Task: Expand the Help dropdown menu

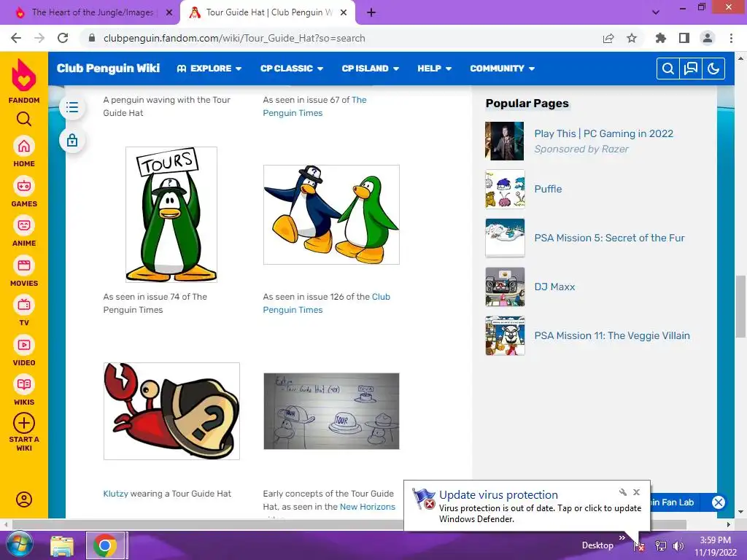Action: (x=435, y=69)
